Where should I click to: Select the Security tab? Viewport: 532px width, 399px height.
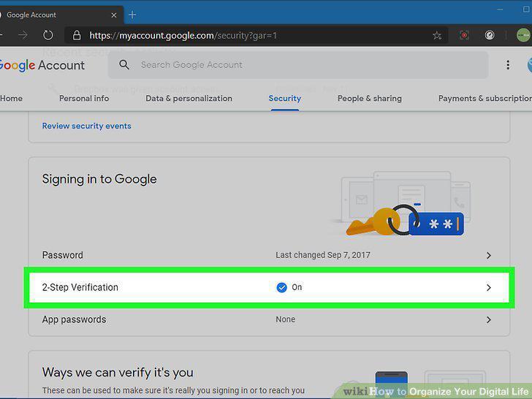pos(285,99)
